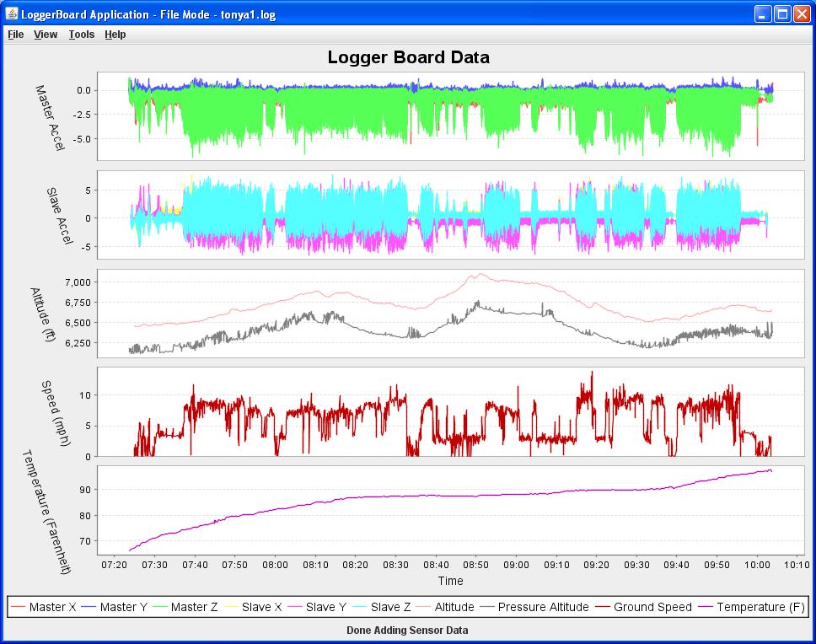This screenshot has height=644, width=816.
Task: Click inside the Slave Accel plot
Action: (x=451, y=213)
